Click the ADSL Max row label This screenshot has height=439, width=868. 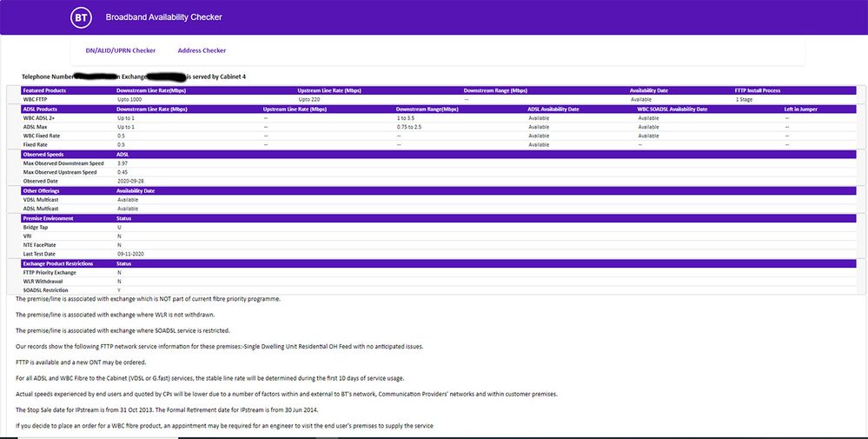[35, 127]
